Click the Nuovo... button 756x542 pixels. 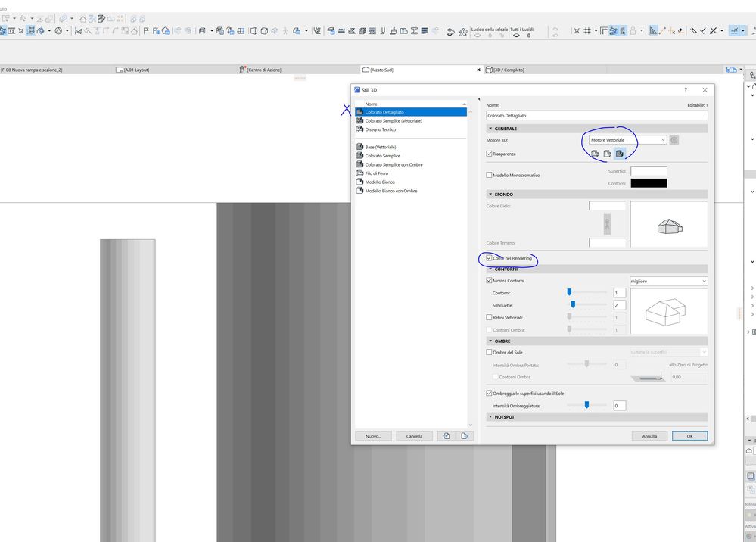click(373, 436)
